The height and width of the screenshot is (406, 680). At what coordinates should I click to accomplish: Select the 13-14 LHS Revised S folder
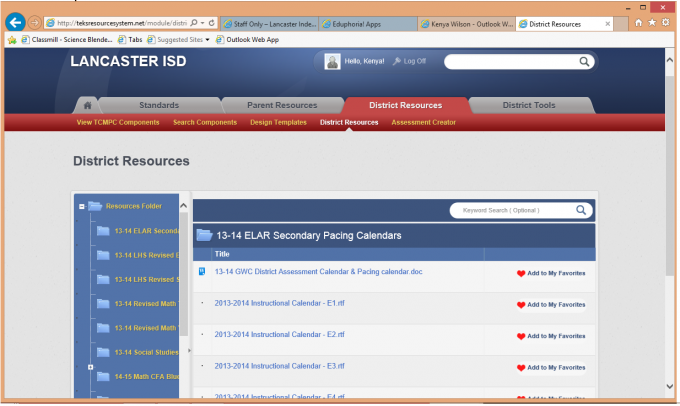pyautogui.click(x=137, y=279)
